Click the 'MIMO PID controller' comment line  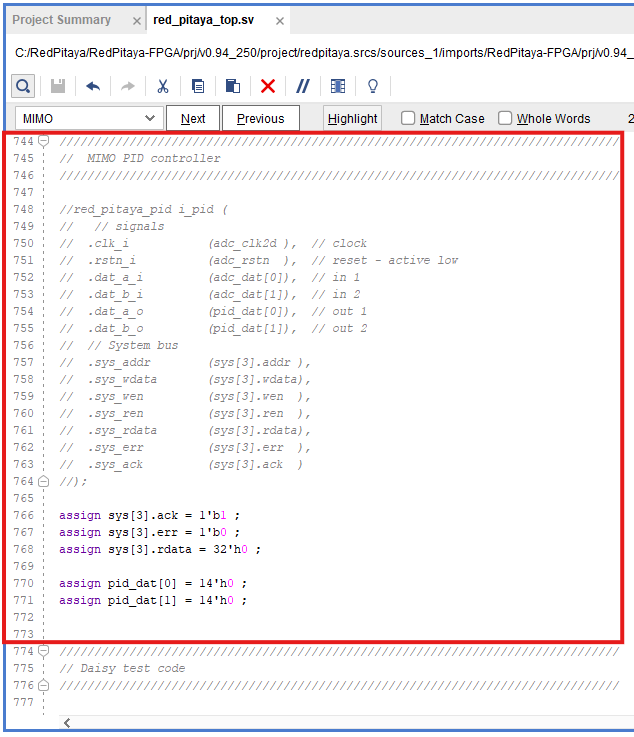140,158
